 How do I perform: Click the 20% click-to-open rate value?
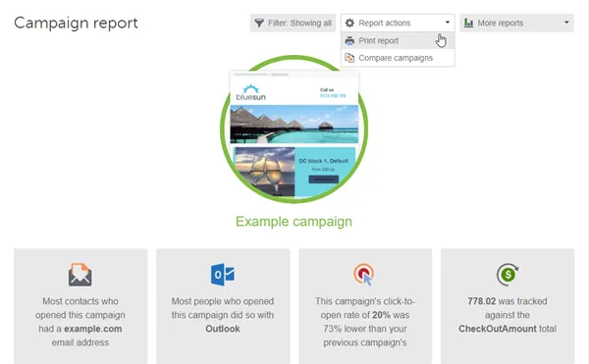pyautogui.click(x=381, y=315)
